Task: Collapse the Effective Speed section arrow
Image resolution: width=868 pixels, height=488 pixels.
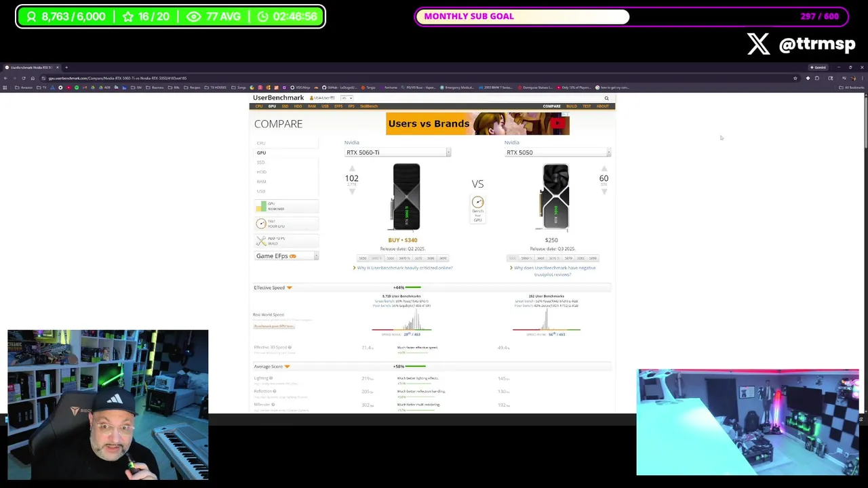Action: pos(289,288)
